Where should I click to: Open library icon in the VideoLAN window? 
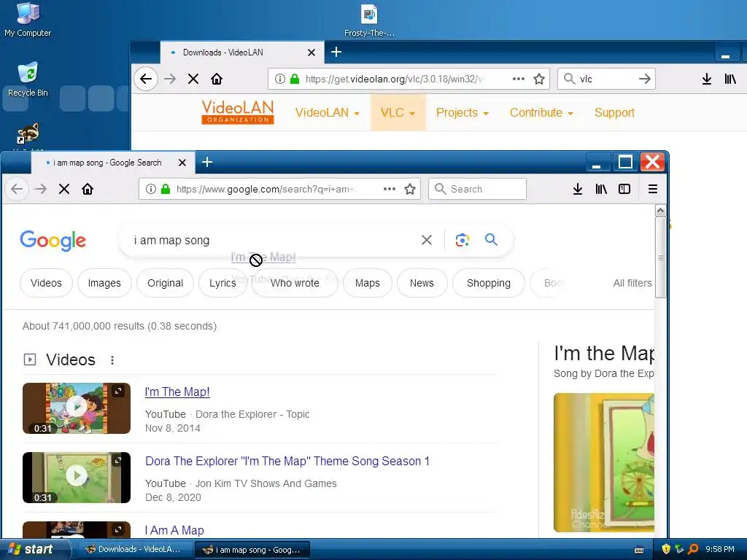730,79
